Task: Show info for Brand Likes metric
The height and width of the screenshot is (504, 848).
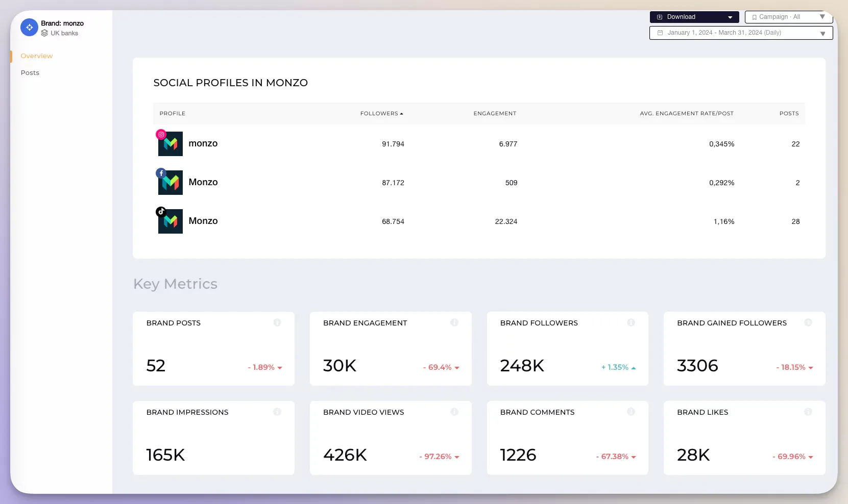Action: [808, 412]
